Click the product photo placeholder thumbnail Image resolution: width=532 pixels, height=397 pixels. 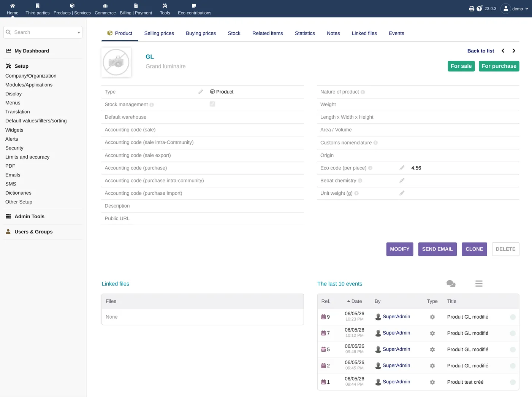(x=116, y=62)
